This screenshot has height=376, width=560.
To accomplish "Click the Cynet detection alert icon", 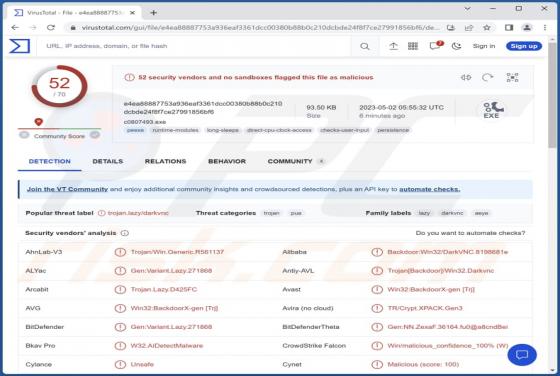I will tap(377, 365).
